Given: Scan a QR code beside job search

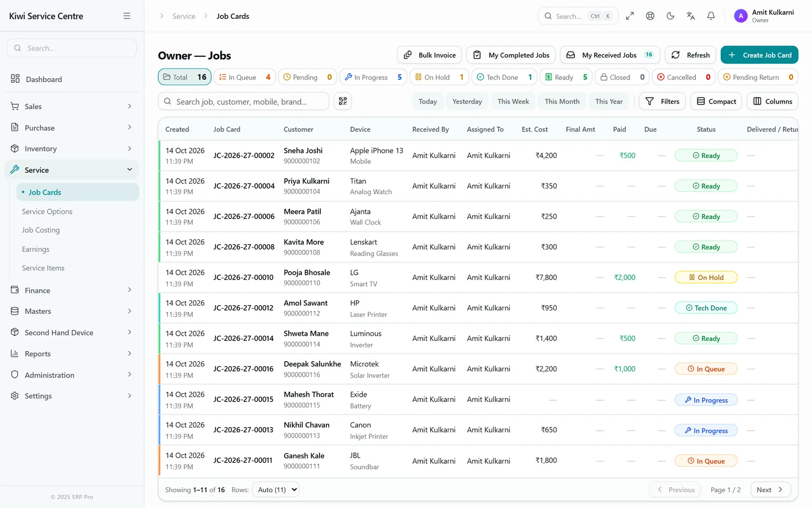Looking at the screenshot, I should coord(343,101).
